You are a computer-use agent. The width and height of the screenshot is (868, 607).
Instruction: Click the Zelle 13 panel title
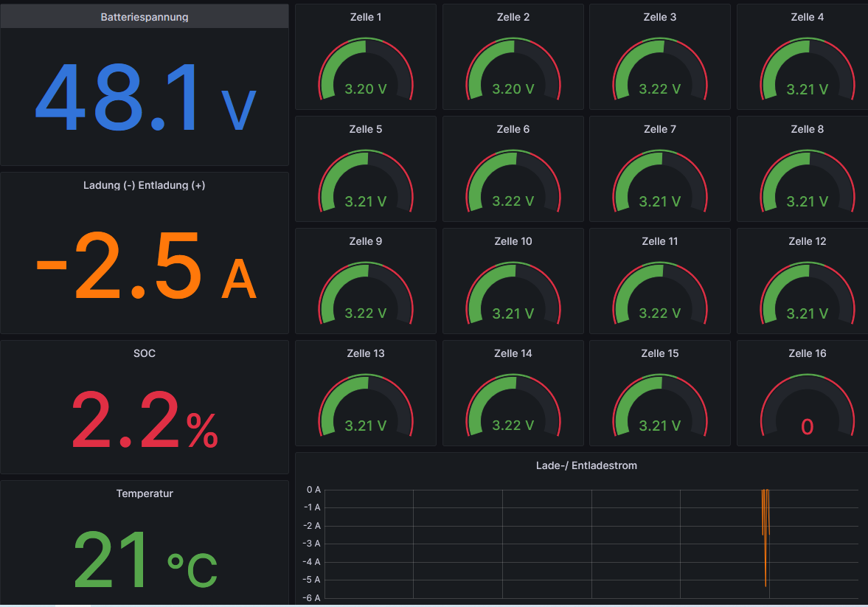(365, 353)
